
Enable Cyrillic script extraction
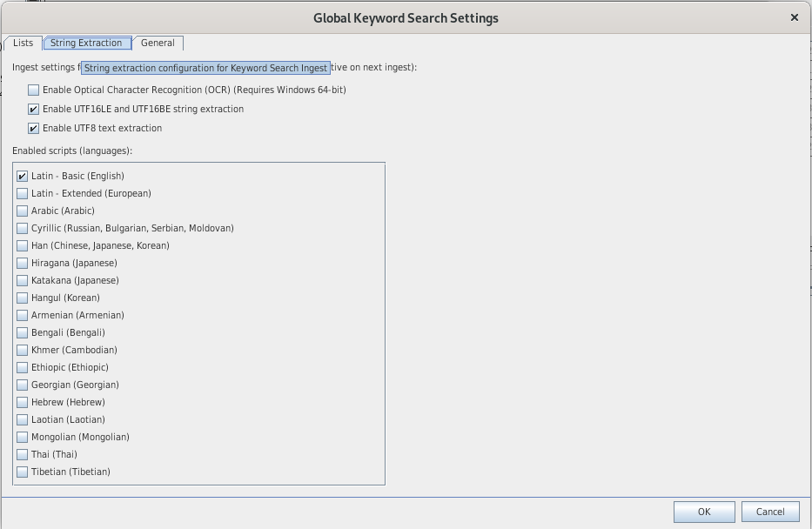pos(23,228)
